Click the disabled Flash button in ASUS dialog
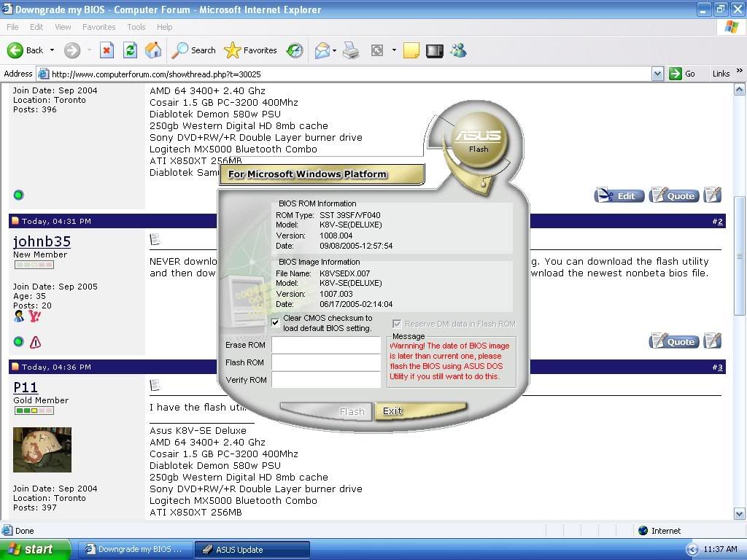The image size is (747, 560). point(326,411)
